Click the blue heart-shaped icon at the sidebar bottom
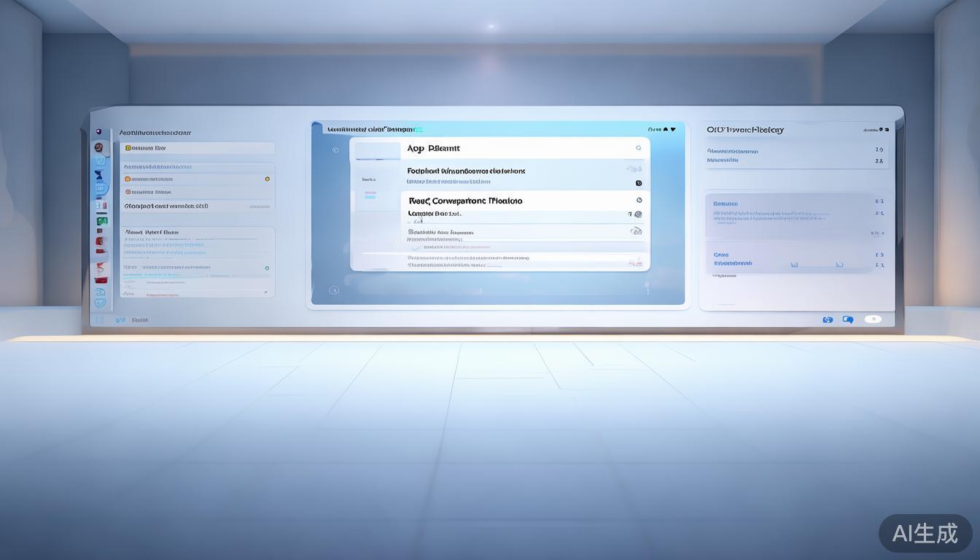This screenshot has width=980, height=560. 100,303
